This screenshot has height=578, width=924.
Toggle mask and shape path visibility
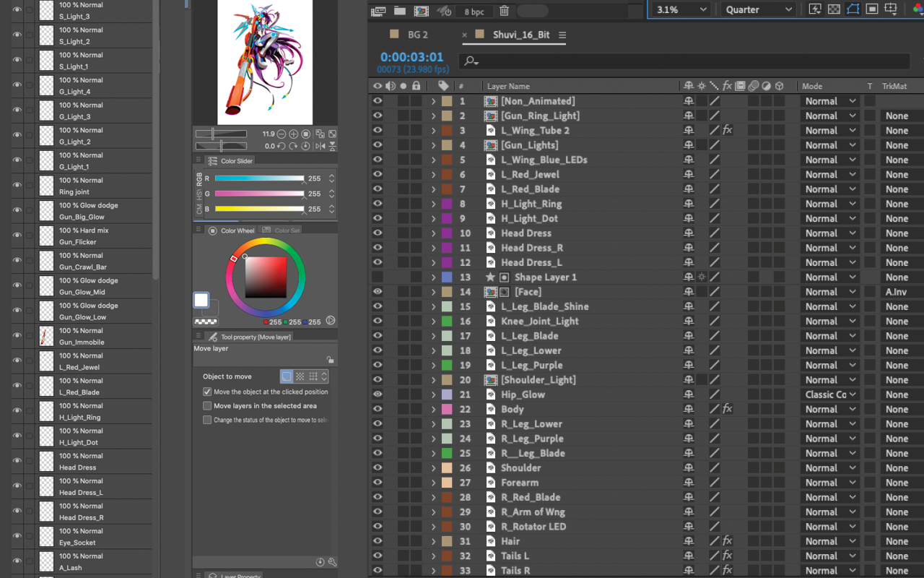click(x=853, y=9)
